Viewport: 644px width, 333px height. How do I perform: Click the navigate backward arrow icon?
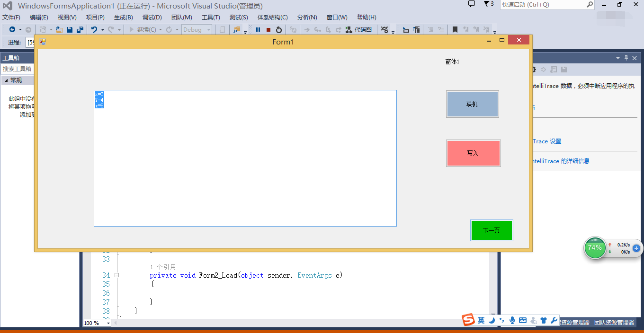click(12, 30)
